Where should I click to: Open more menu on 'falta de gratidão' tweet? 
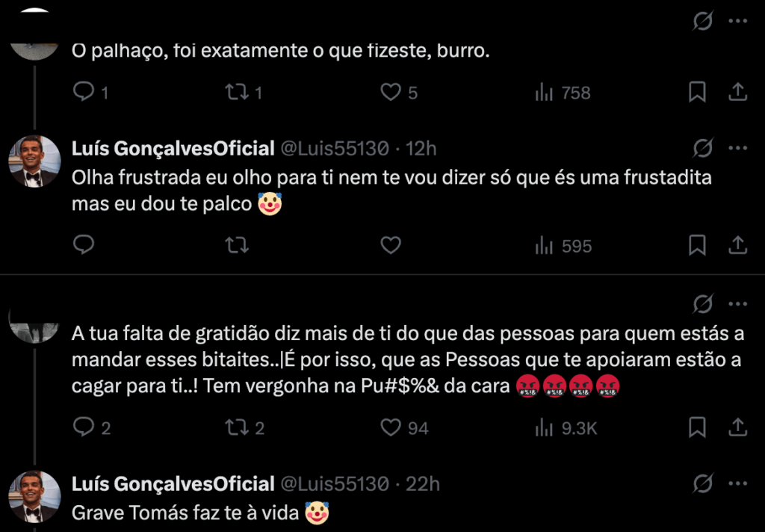coord(737,303)
